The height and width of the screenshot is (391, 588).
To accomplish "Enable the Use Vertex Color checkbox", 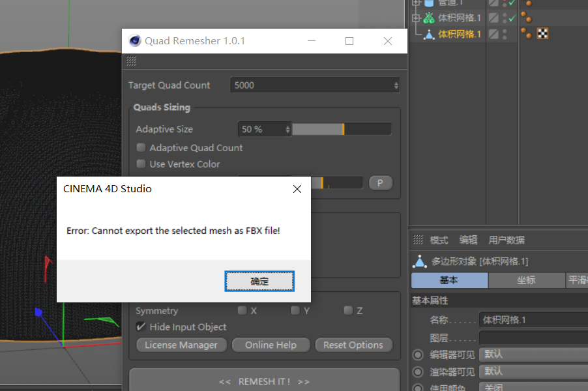I will point(141,164).
